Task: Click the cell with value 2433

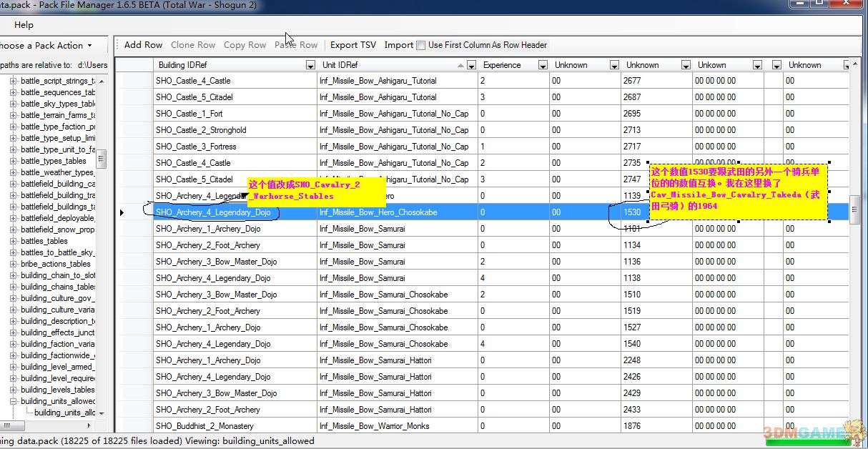Action: (656, 410)
